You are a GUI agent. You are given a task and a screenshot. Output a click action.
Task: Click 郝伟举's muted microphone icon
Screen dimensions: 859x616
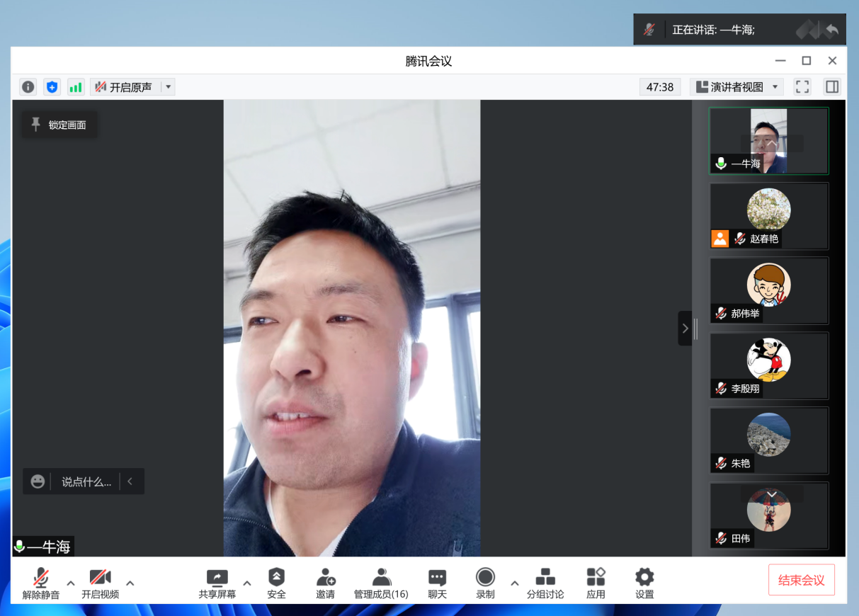tap(722, 314)
